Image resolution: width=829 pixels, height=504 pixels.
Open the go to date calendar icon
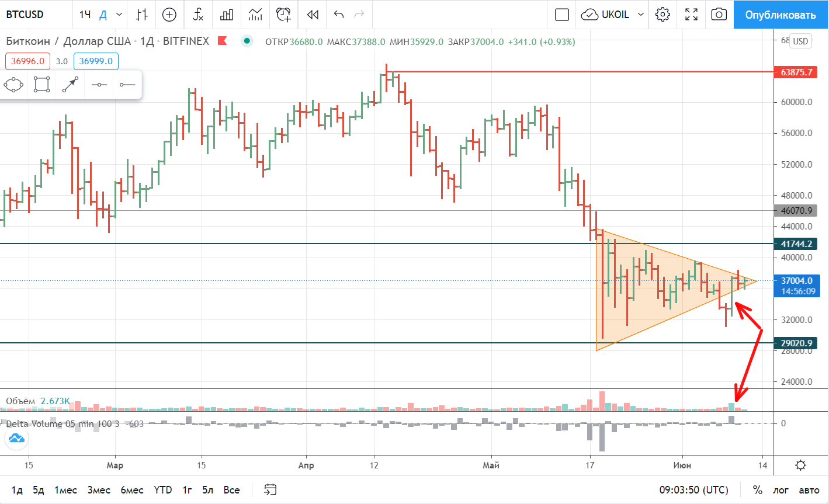270,489
